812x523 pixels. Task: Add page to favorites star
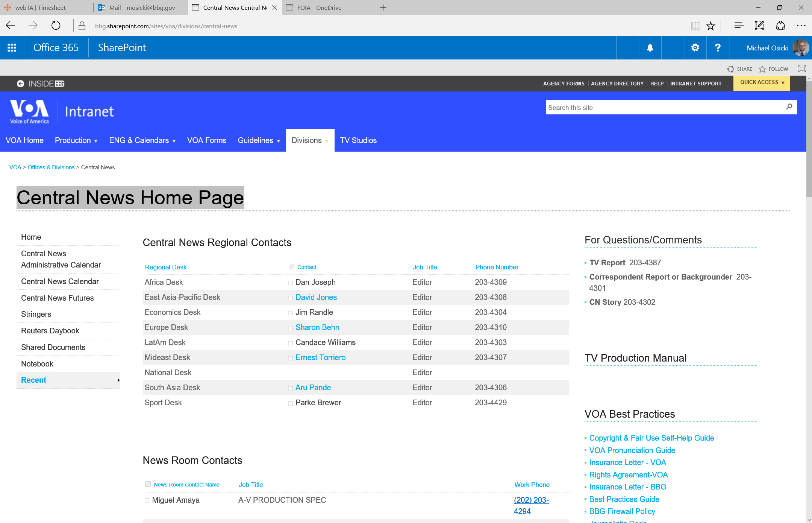tap(710, 26)
